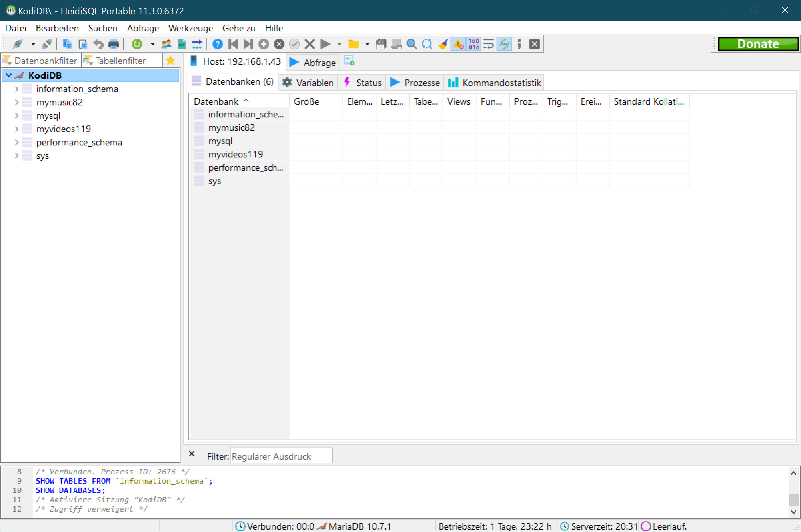Go to the first row icon
Viewport: 801px width, 532px height.
pos(233,44)
